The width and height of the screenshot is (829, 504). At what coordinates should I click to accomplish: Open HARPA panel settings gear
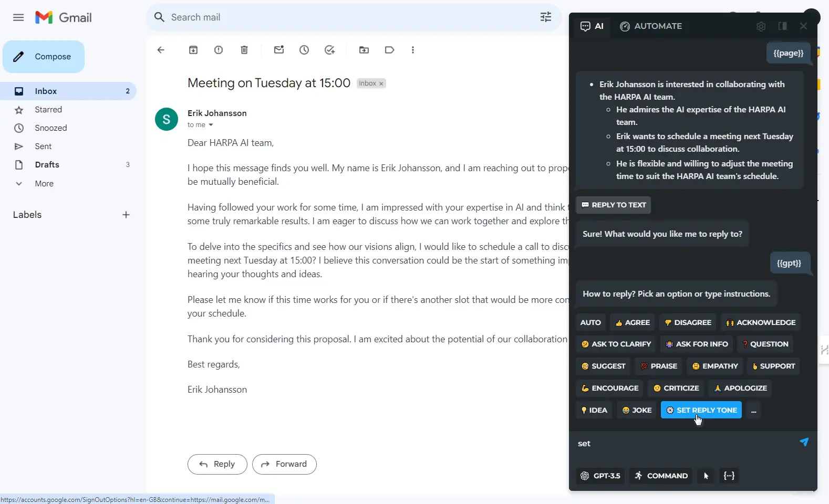[x=761, y=26]
